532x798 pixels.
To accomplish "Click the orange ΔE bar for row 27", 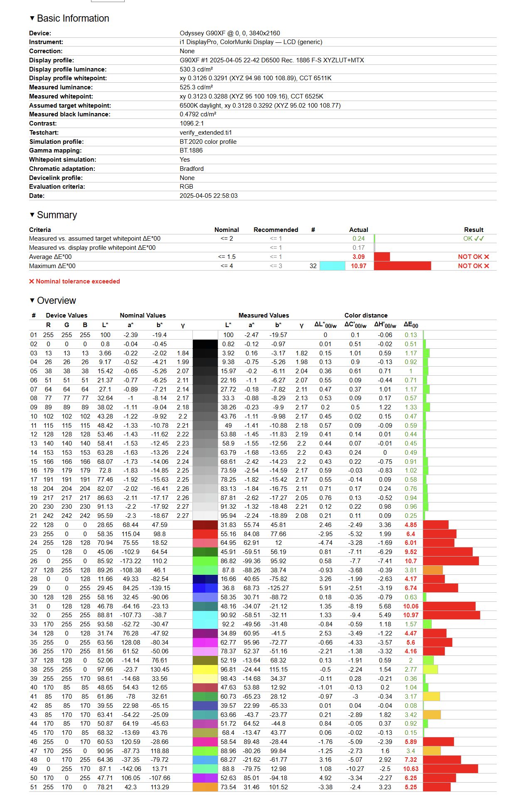I will click(x=433, y=570).
